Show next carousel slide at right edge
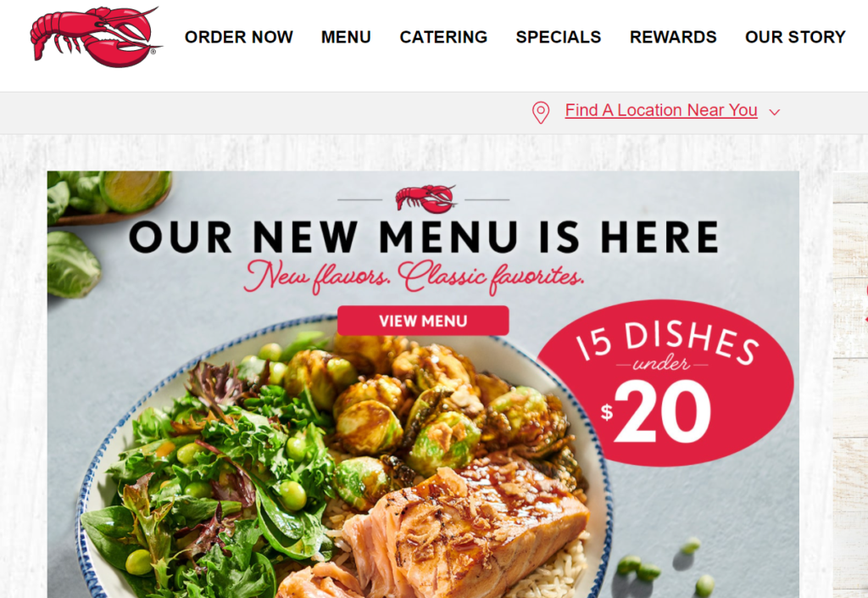This screenshot has width=868, height=598. click(x=850, y=385)
